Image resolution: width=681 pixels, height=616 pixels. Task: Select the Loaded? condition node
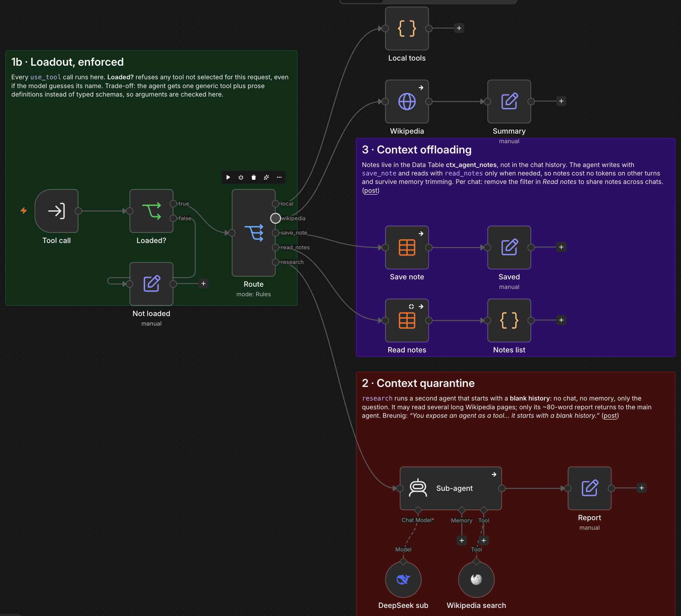point(151,211)
